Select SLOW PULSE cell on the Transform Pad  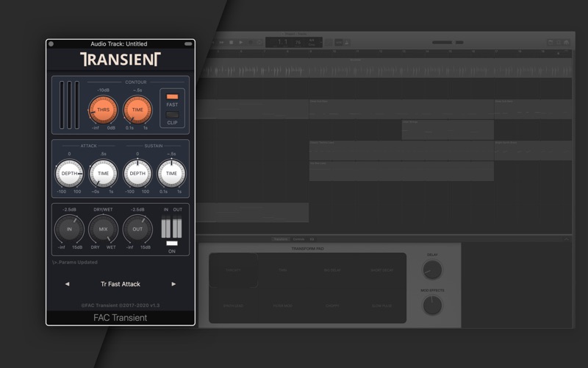381,305
